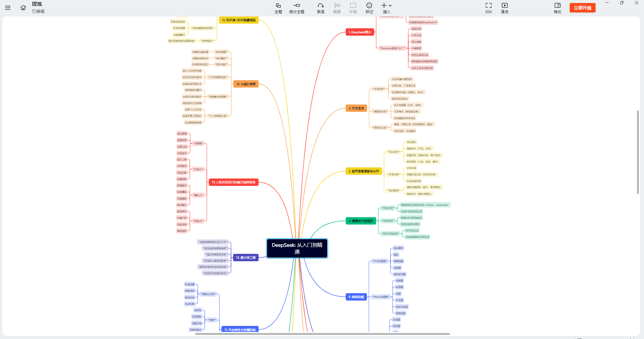
Task: Open the hamburger main menu
Action: pyautogui.click(x=8, y=8)
